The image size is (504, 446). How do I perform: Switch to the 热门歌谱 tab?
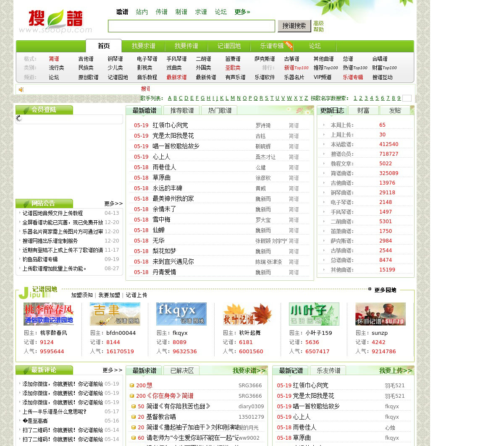click(x=220, y=110)
